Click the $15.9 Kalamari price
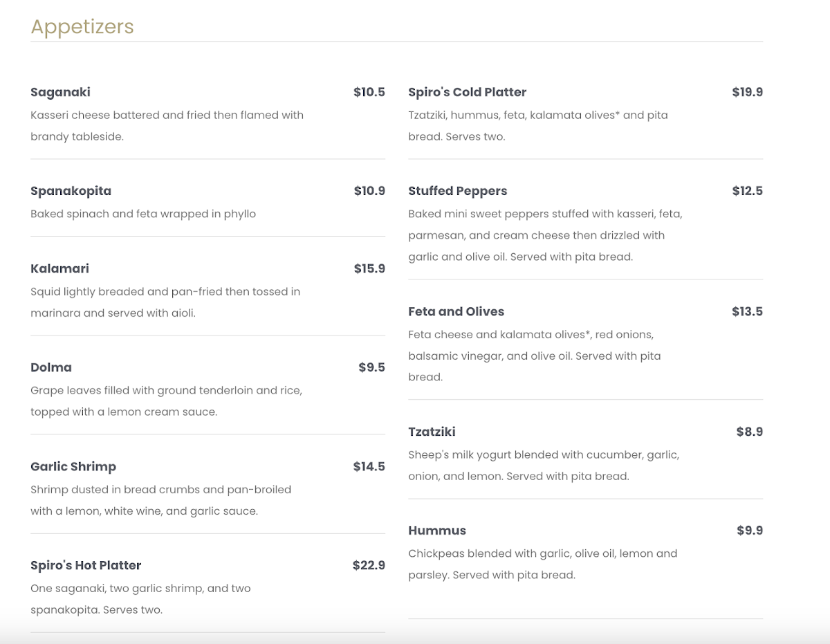 (x=369, y=268)
